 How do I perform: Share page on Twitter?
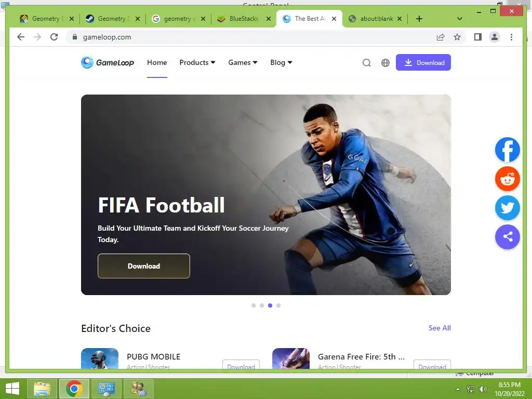[x=507, y=208]
